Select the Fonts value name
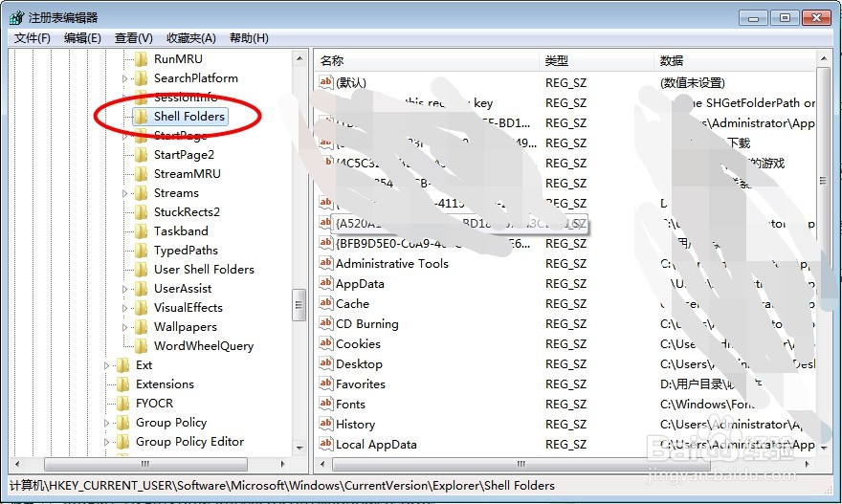842x504 pixels. point(350,405)
